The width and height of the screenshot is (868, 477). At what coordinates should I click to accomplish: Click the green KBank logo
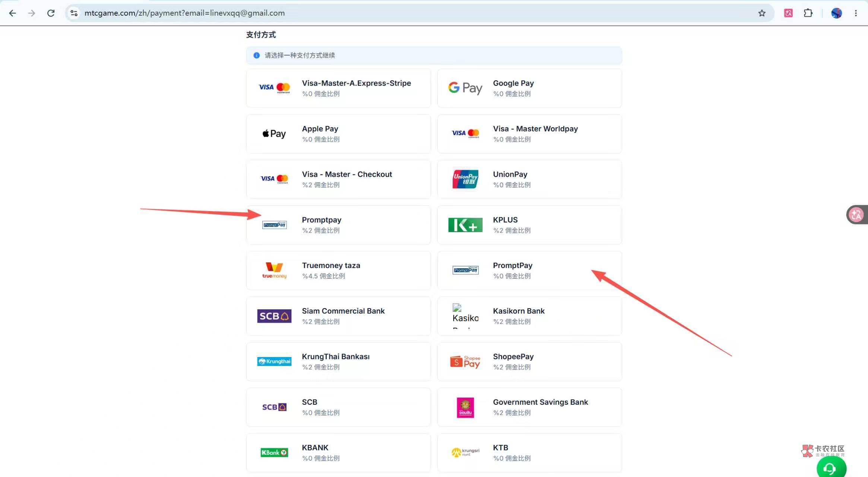(274, 452)
